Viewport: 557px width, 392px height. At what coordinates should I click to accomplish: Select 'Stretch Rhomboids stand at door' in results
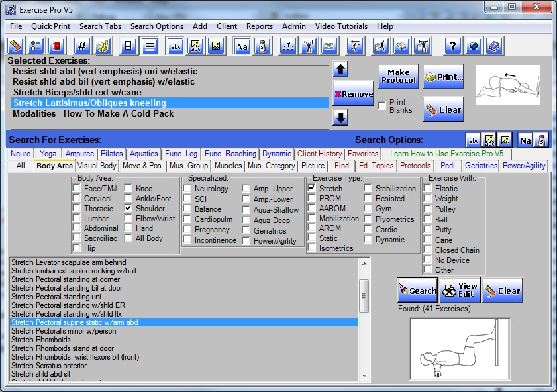click(184, 348)
